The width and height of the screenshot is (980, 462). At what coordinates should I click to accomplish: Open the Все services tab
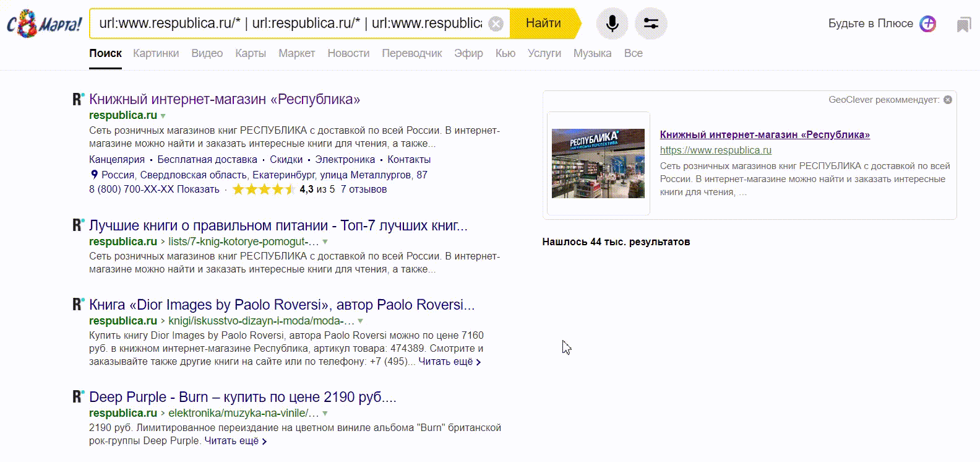(x=633, y=53)
